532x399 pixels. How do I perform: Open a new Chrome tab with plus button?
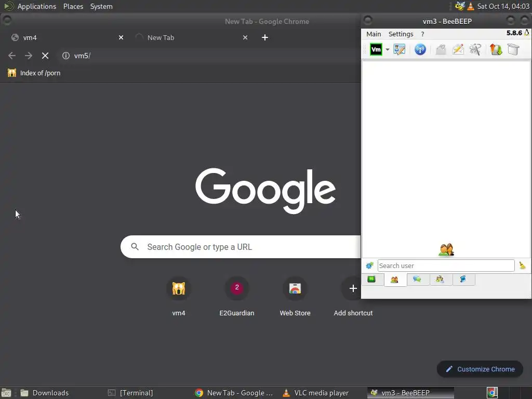click(x=265, y=37)
